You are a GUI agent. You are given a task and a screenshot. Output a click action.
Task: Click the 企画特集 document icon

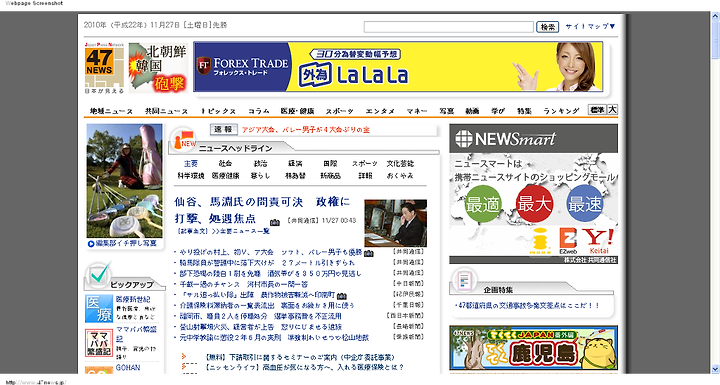464,280
